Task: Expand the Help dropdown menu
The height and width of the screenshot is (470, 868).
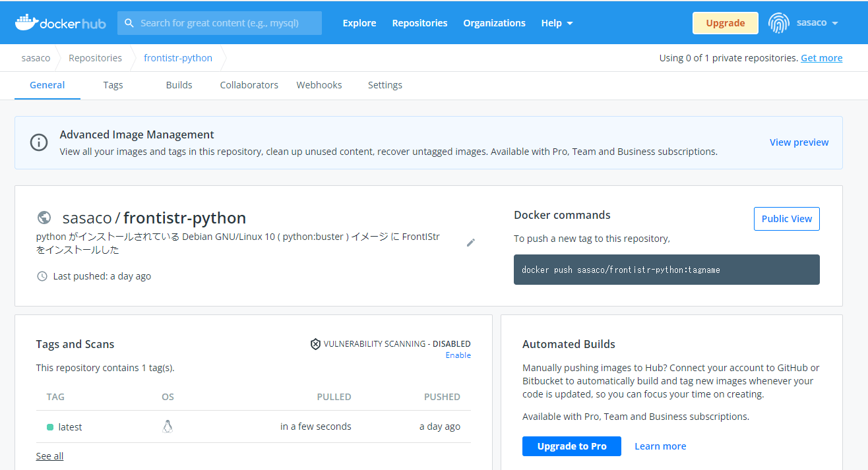Action: (556, 22)
